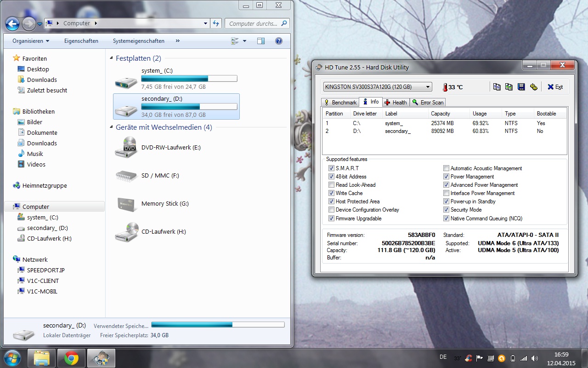The height and width of the screenshot is (368, 588).
Task: Toggle the Write Cache checkbox
Action: coord(331,193)
